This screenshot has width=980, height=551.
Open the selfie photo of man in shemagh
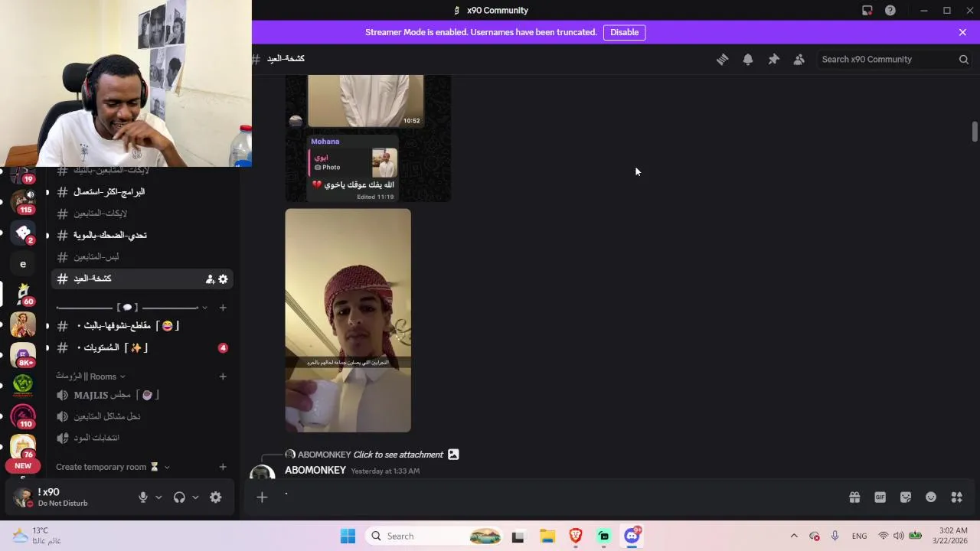pyautogui.click(x=348, y=321)
